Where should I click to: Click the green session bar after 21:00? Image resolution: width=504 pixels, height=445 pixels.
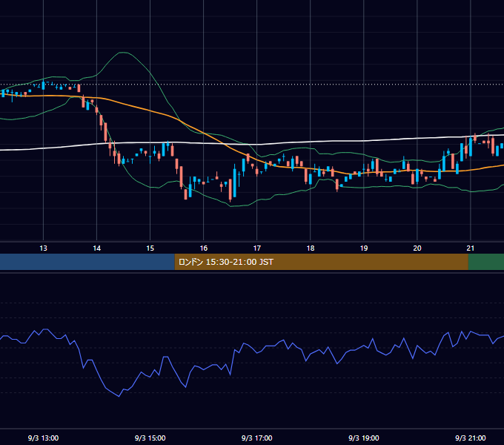click(x=486, y=262)
